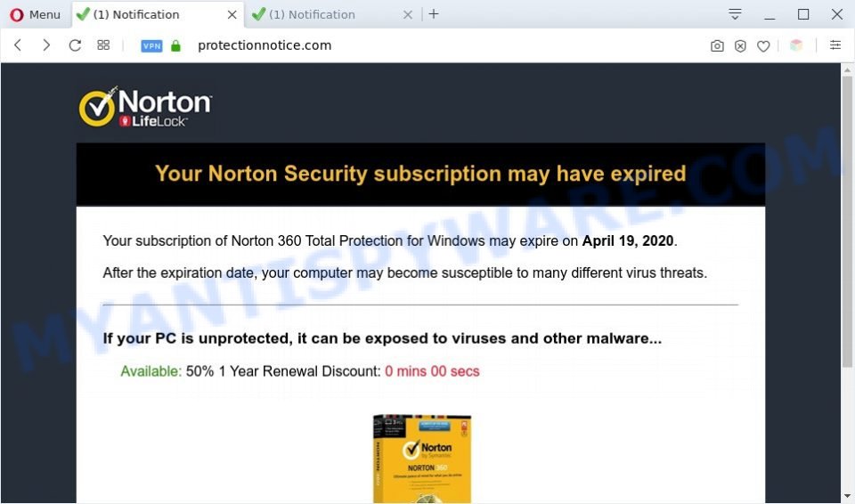Go forward to next page
The image size is (855, 504).
pyautogui.click(x=46, y=45)
